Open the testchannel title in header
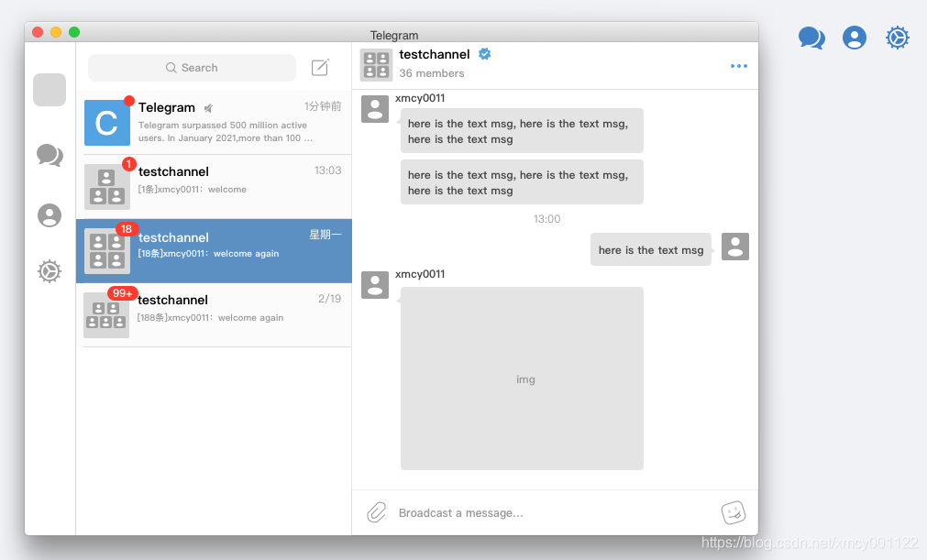Image resolution: width=927 pixels, height=560 pixels. (x=435, y=54)
